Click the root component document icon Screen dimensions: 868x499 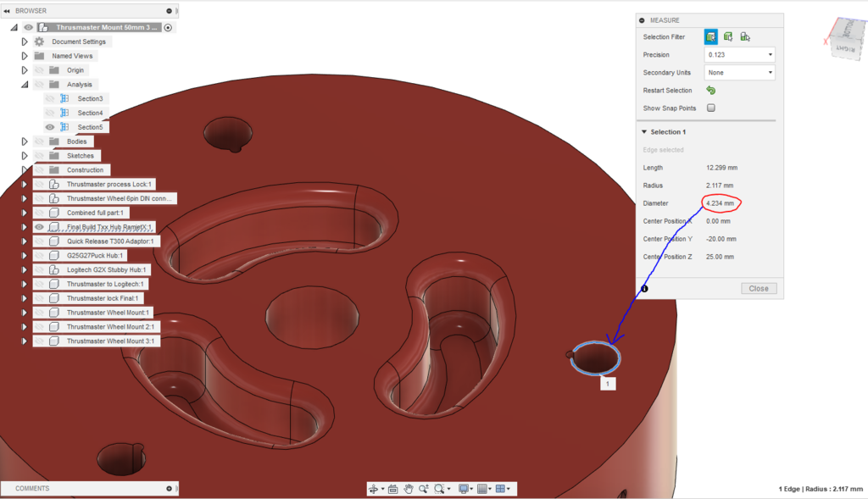43,27
